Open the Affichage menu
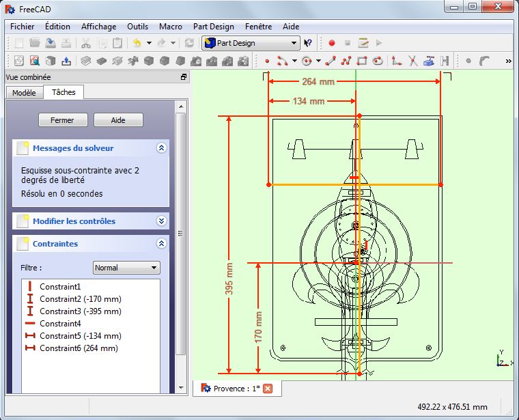 [x=98, y=27]
